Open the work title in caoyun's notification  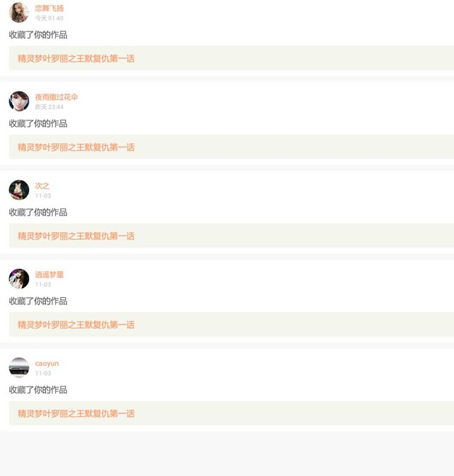tap(76, 414)
